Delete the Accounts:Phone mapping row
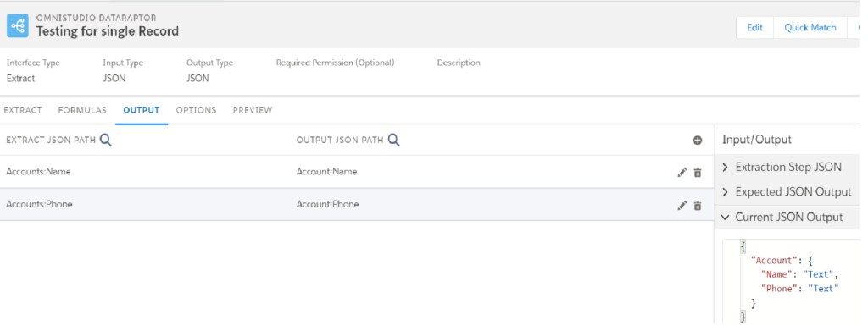 [x=698, y=205]
